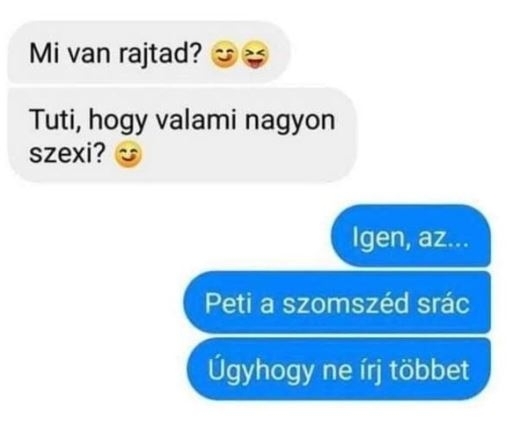Click the smirking emoji after 'Mi van rajtad?'
This screenshot has width=513, height=447.
(x=223, y=55)
